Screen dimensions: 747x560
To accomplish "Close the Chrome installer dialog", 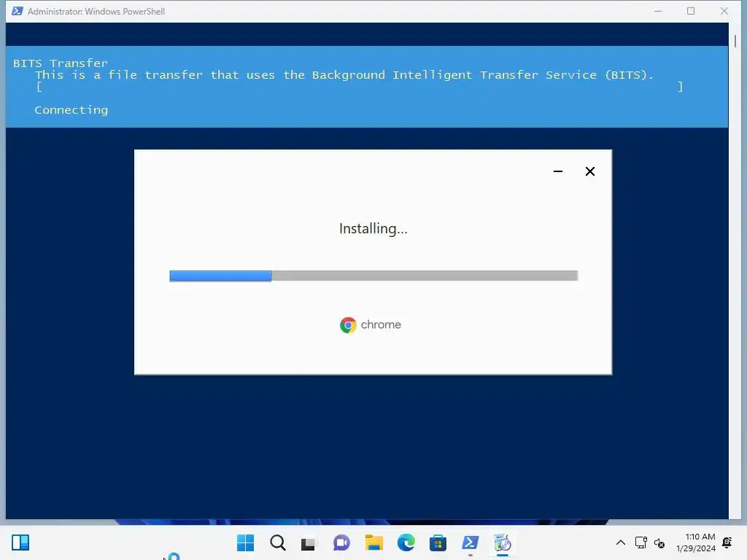I will 589,171.
